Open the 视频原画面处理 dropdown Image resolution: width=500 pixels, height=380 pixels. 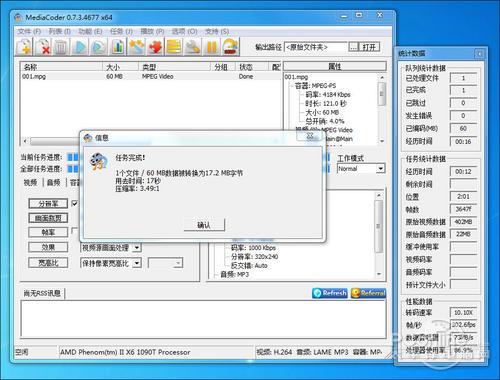111,248
